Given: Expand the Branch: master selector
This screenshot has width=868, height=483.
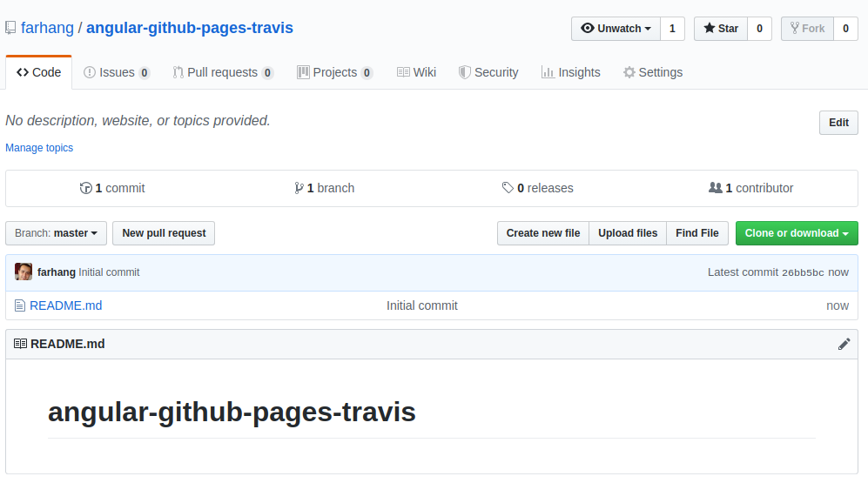Looking at the screenshot, I should (57, 233).
